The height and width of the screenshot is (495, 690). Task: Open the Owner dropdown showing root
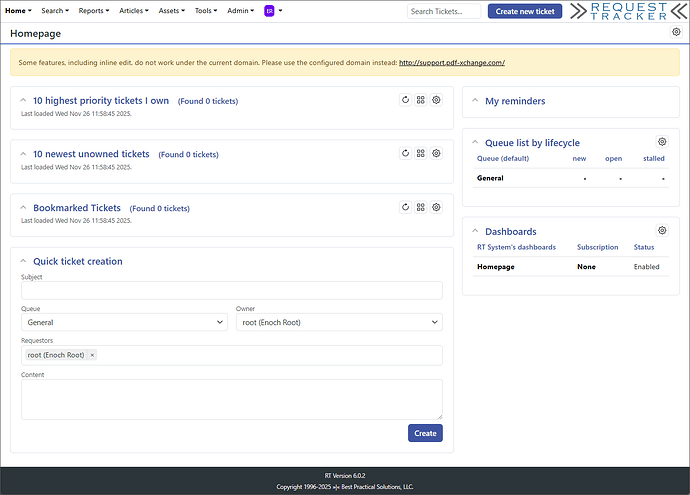pyautogui.click(x=339, y=322)
